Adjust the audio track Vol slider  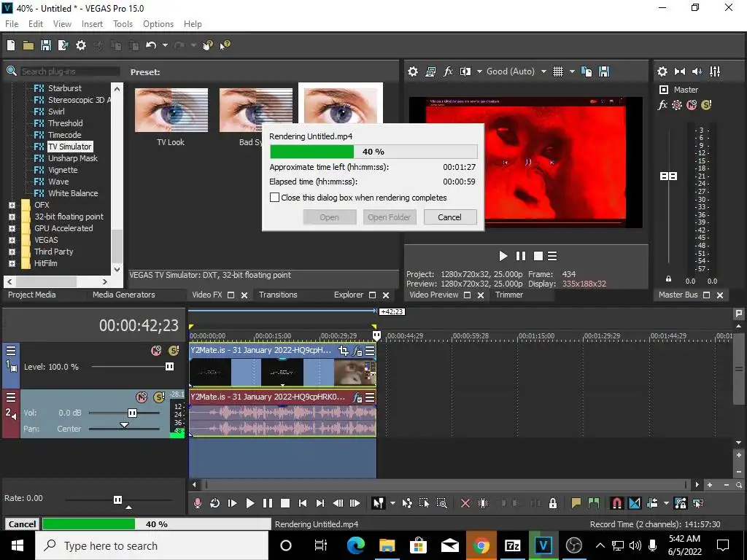click(133, 413)
